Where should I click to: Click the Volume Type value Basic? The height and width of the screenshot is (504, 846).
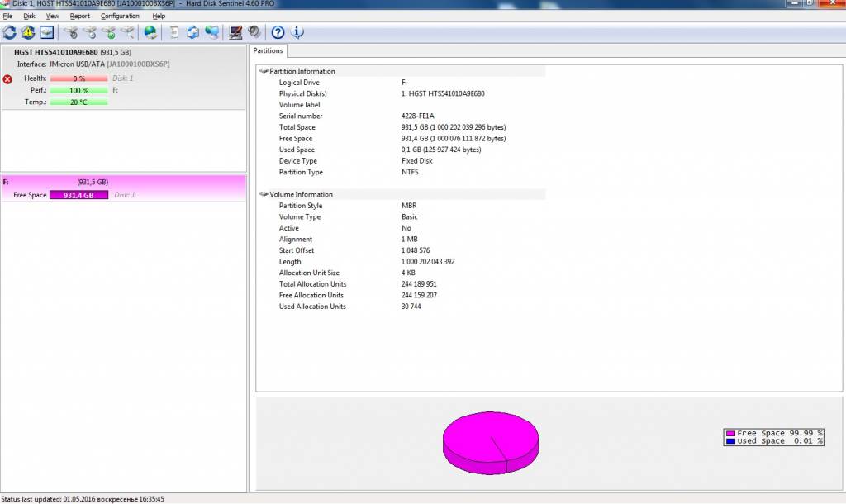(x=410, y=217)
